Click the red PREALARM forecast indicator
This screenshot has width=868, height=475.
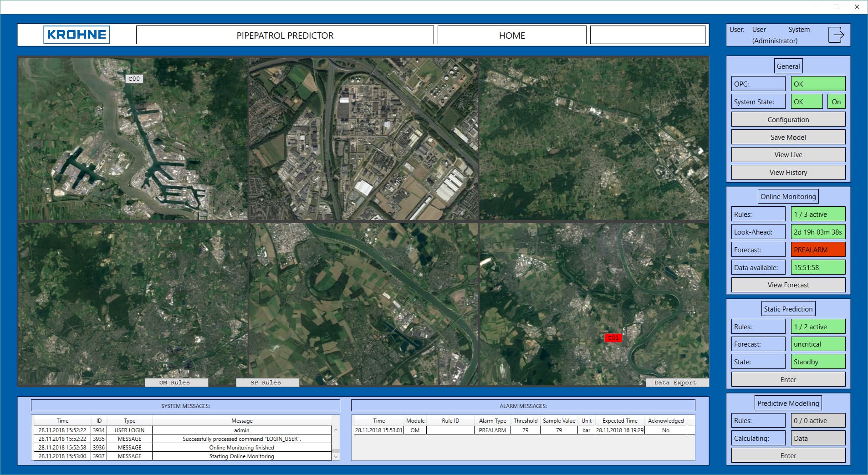click(x=817, y=250)
